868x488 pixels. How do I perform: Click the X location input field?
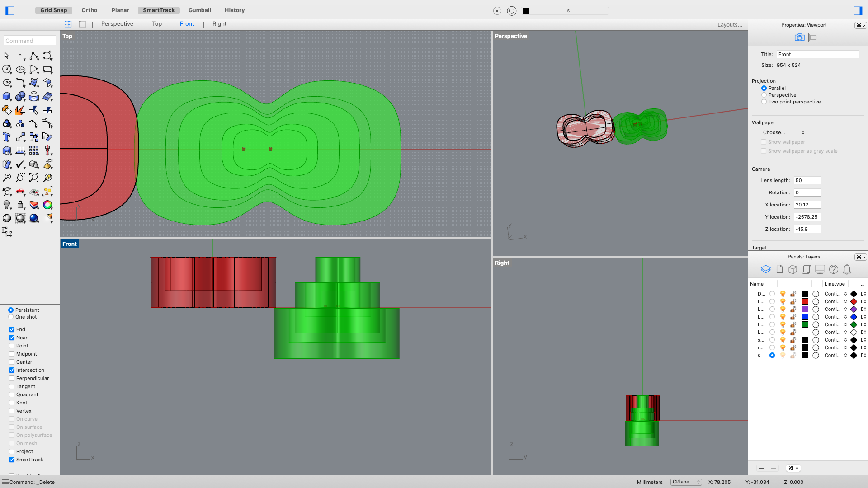click(x=808, y=204)
